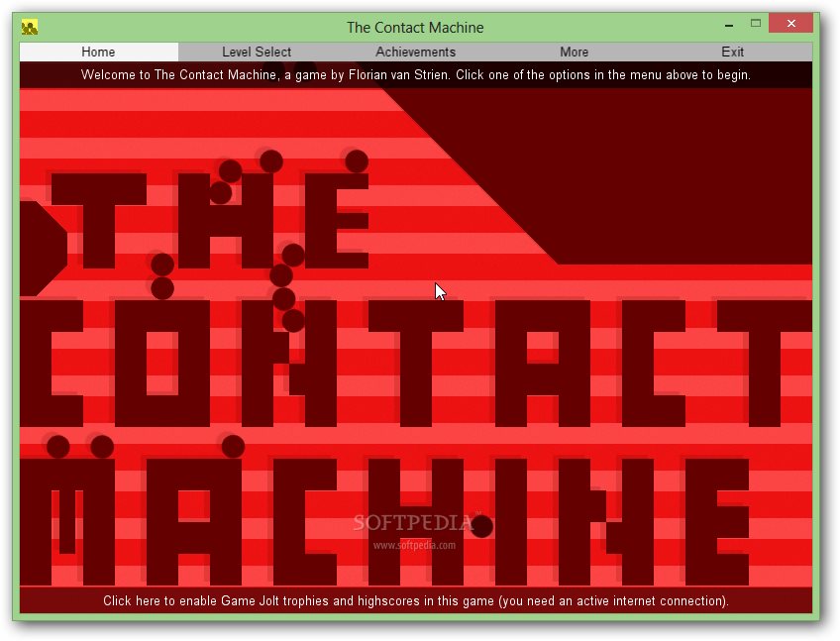This screenshot has width=840, height=641.
Task: Open the Achievements tab
Action: 415,52
